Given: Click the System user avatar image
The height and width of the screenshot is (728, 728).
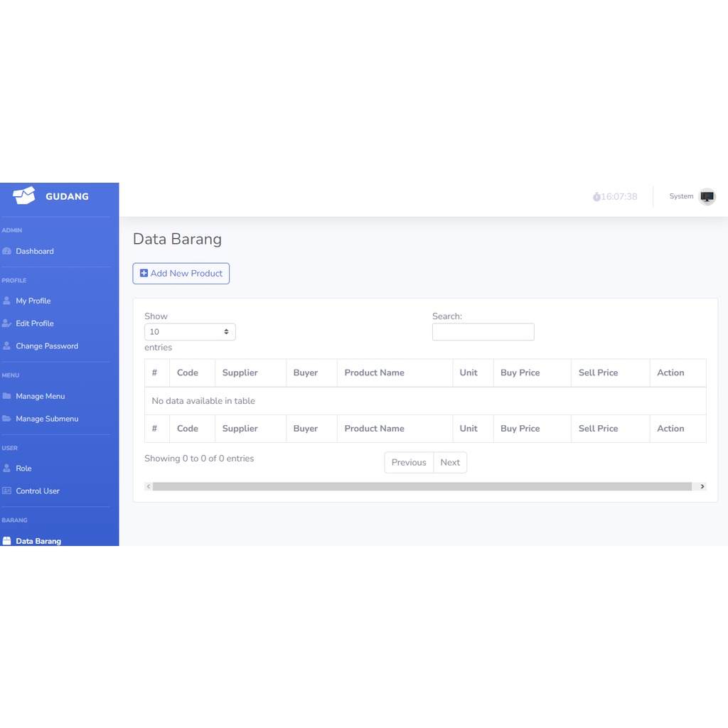Looking at the screenshot, I should click(x=707, y=196).
